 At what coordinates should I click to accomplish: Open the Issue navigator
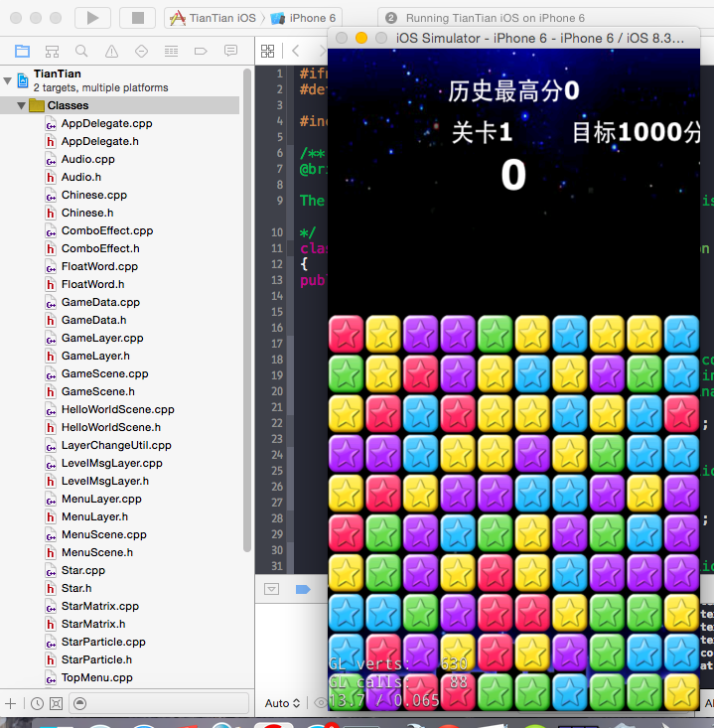111,51
